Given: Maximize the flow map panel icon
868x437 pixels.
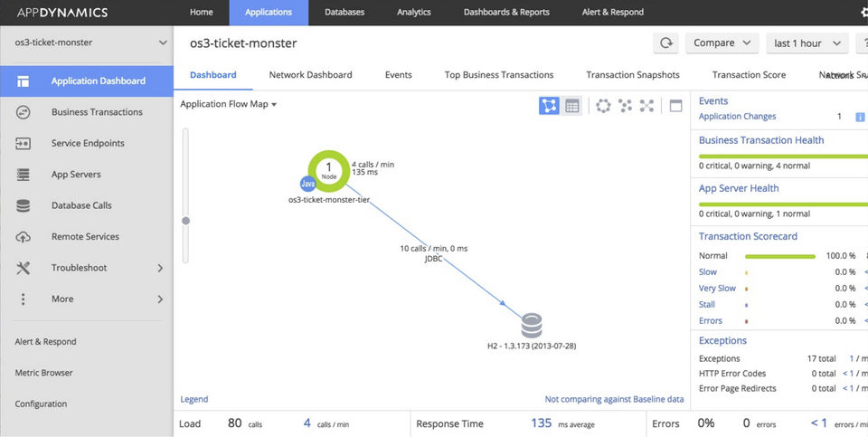Looking at the screenshot, I should pos(676,106).
